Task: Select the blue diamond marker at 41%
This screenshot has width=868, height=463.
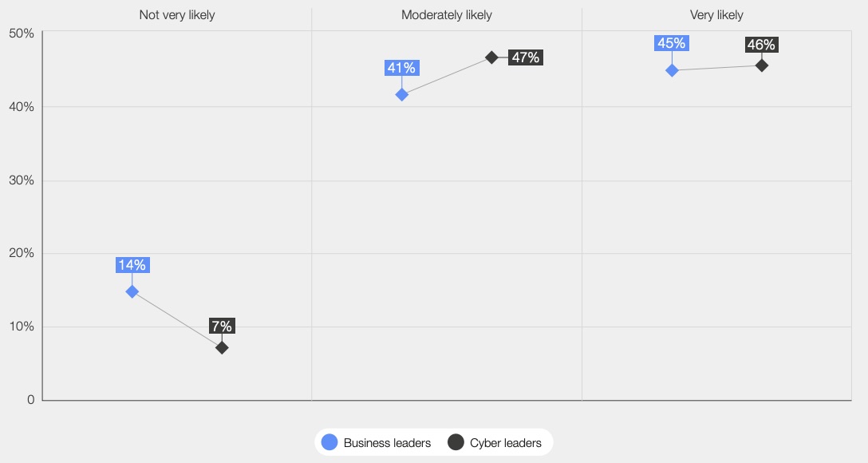Action: pyautogui.click(x=402, y=95)
